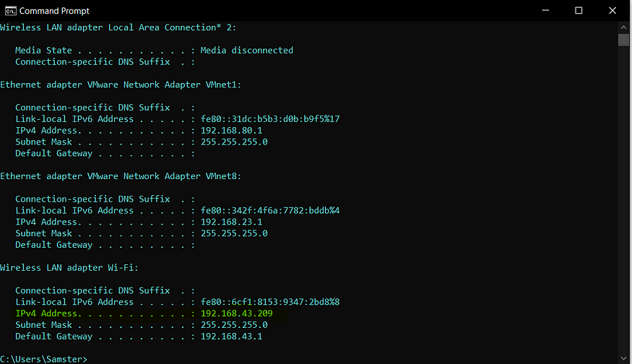Click the Command Prompt title bar icon
The width and height of the screenshot is (632, 364).
[11, 11]
